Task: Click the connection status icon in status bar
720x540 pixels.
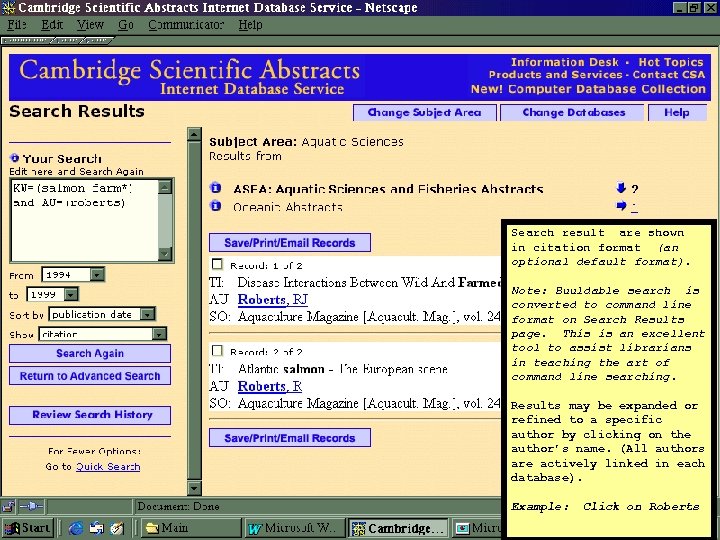Action: pyautogui.click(x=32, y=506)
